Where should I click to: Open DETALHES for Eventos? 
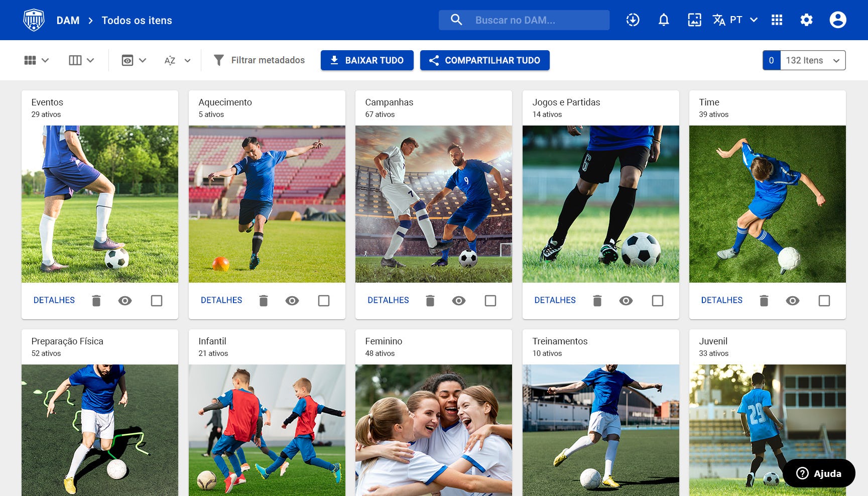click(54, 300)
